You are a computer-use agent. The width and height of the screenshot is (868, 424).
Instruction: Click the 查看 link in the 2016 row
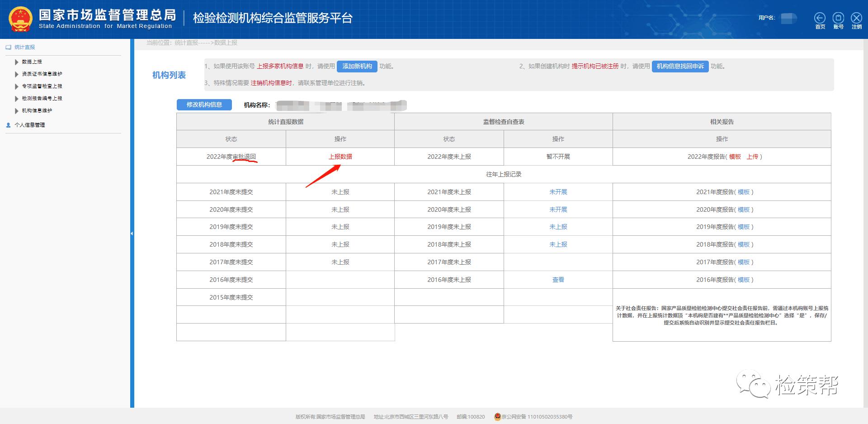coord(558,279)
